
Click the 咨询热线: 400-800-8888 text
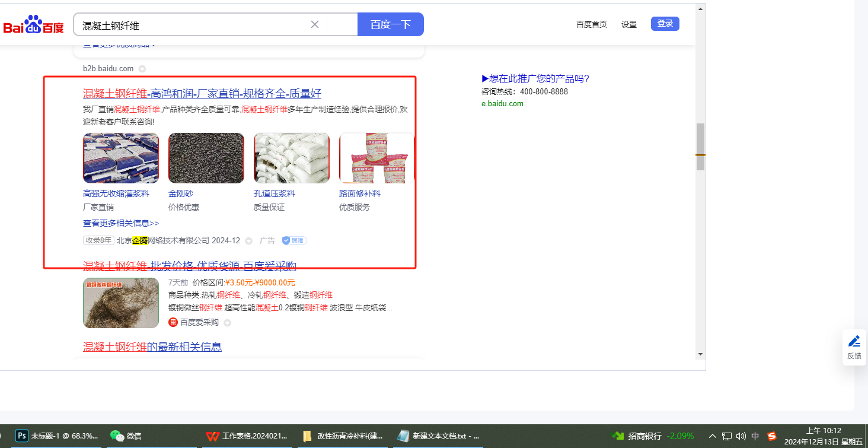(x=525, y=92)
